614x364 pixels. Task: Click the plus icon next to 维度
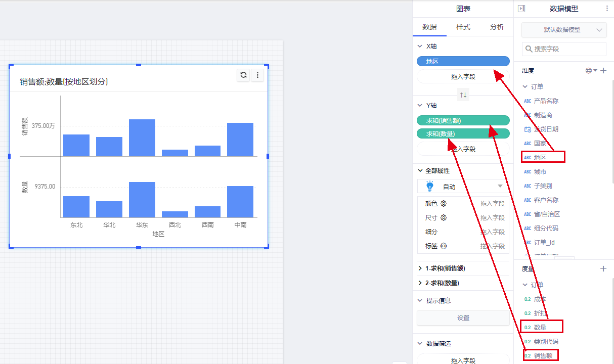coord(603,71)
